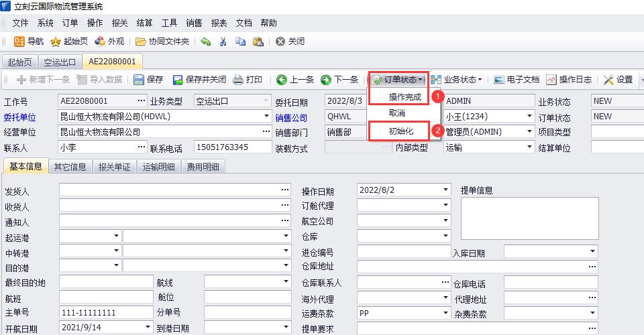Open the 协同文件夹 shared folder
644x335 pixels.
point(162,42)
